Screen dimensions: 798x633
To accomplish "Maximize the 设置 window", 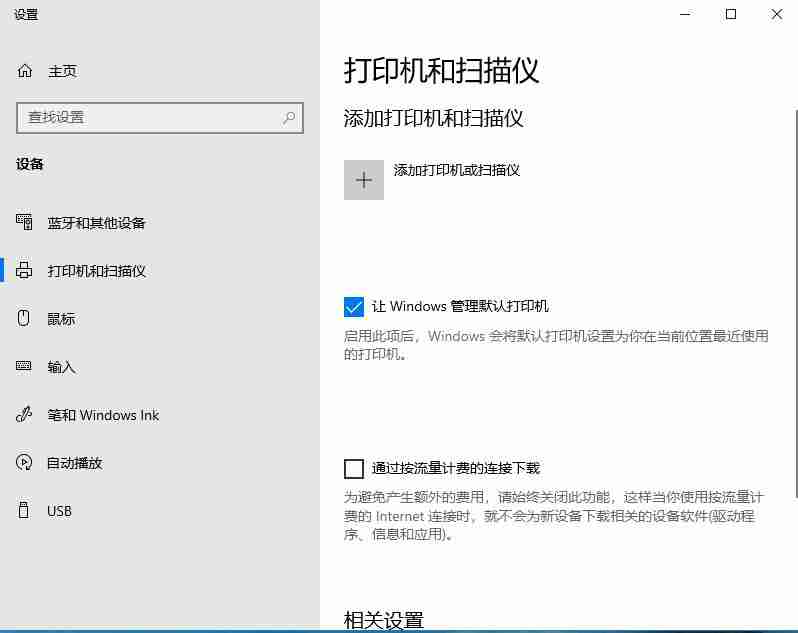I will 731,14.
